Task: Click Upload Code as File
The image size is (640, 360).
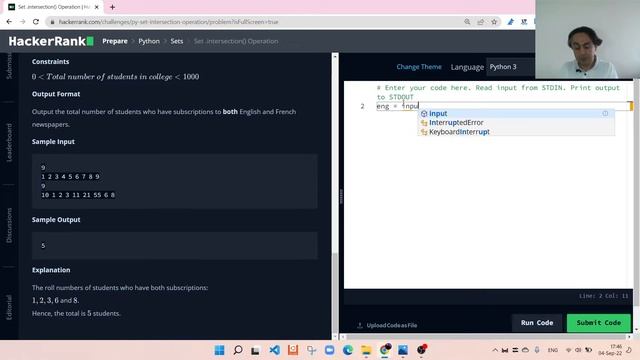Action: [x=387, y=325]
